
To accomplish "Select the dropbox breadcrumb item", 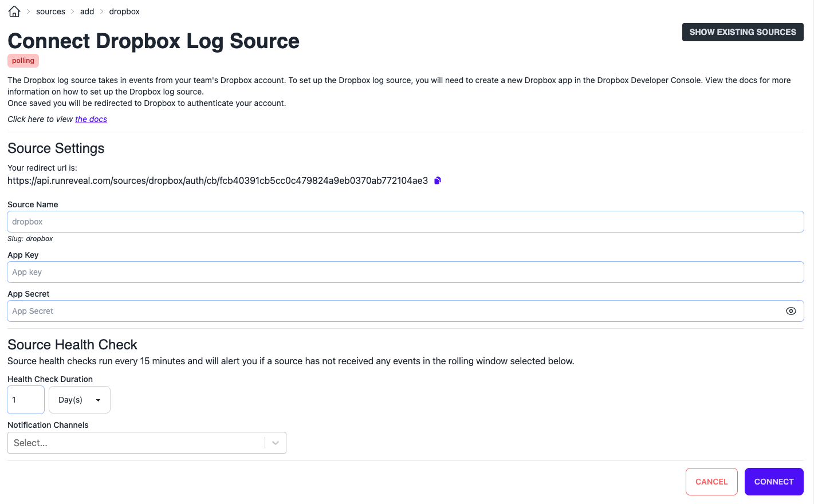I will click(x=124, y=11).
